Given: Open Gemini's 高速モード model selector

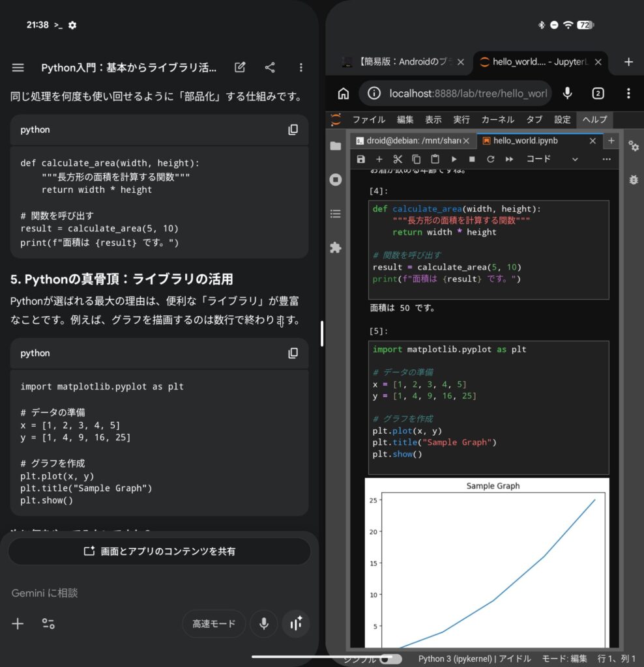Looking at the screenshot, I should [x=214, y=623].
